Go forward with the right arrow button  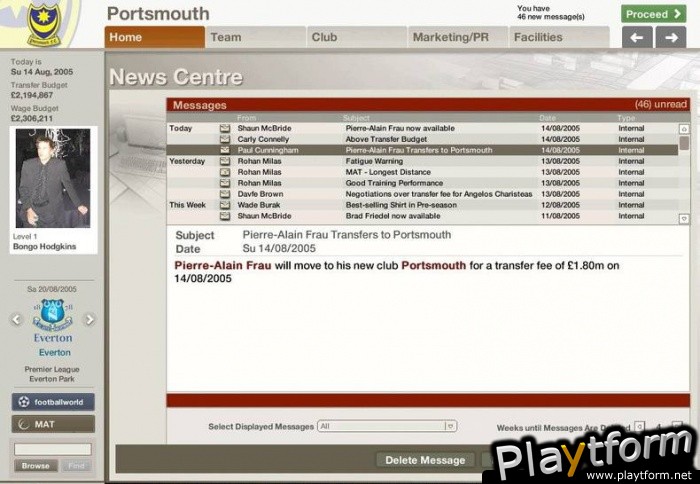coord(671,38)
